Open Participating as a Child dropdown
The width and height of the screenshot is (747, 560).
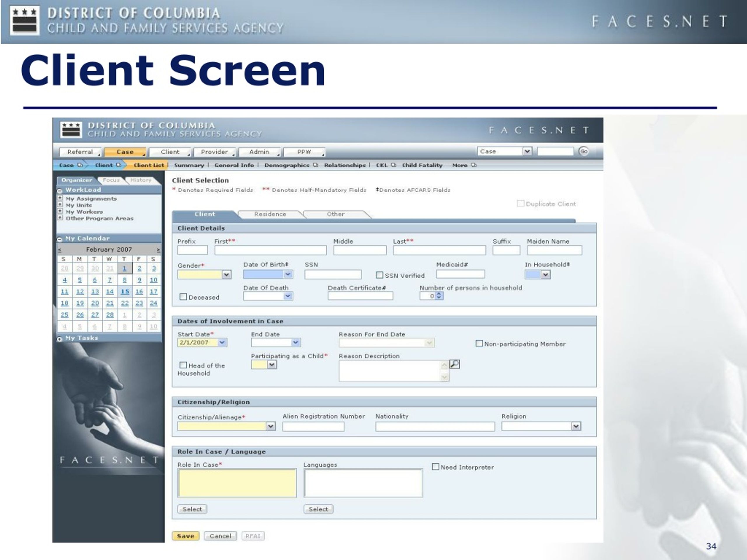tap(272, 365)
